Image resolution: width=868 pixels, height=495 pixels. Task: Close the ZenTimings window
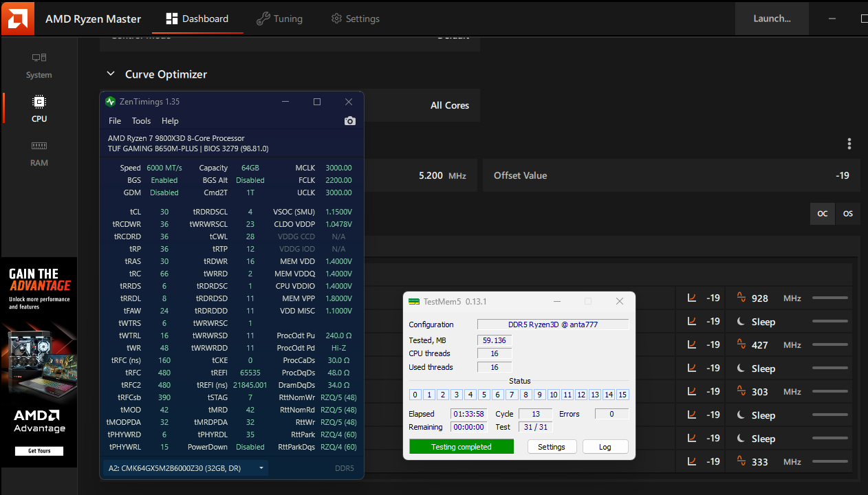tap(349, 102)
